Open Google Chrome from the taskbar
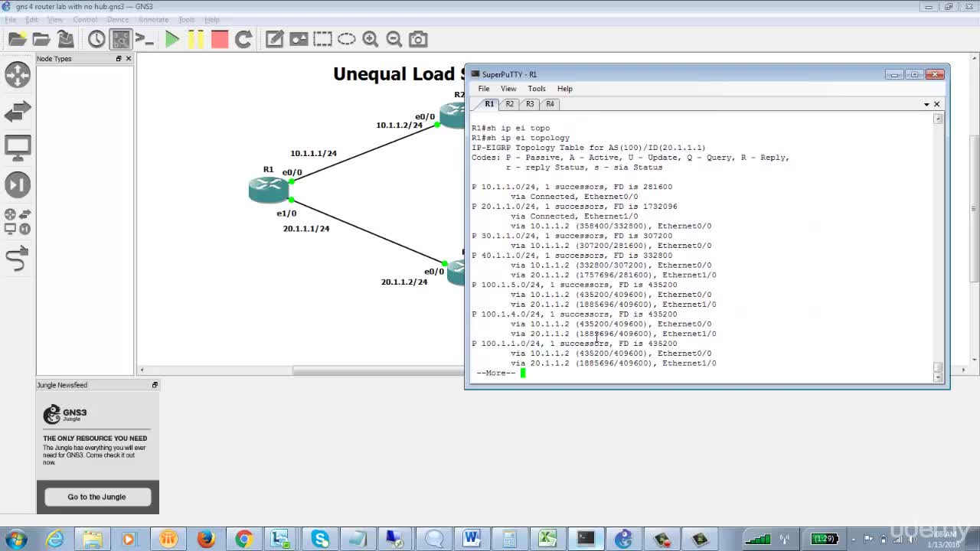This screenshot has height=551, width=980. [x=243, y=540]
